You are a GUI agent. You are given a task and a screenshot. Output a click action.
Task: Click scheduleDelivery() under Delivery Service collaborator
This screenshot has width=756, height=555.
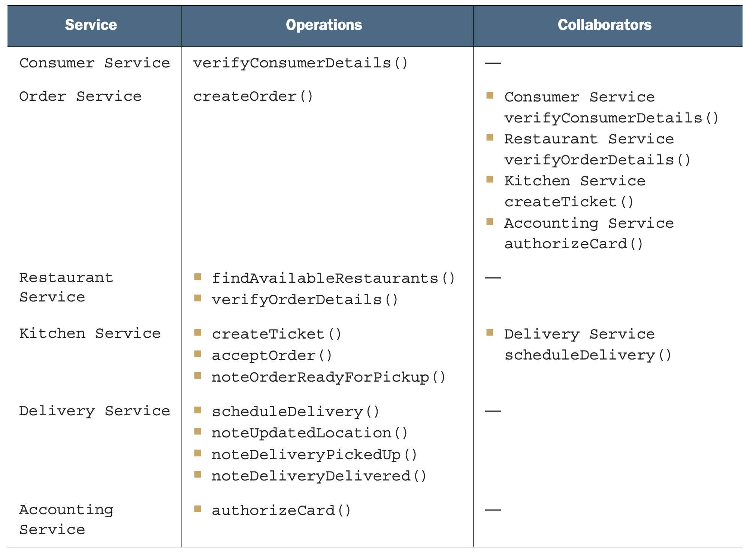(x=588, y=355)
